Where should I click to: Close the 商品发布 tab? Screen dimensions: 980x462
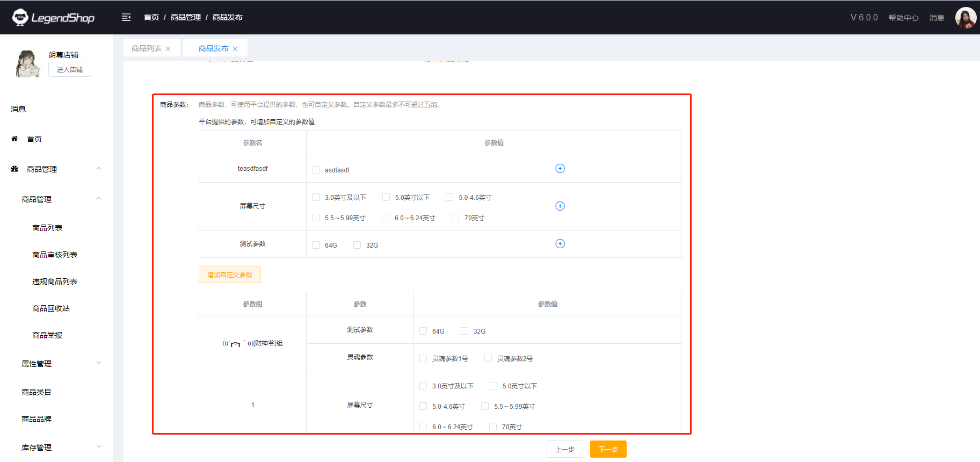click(235, 49)
